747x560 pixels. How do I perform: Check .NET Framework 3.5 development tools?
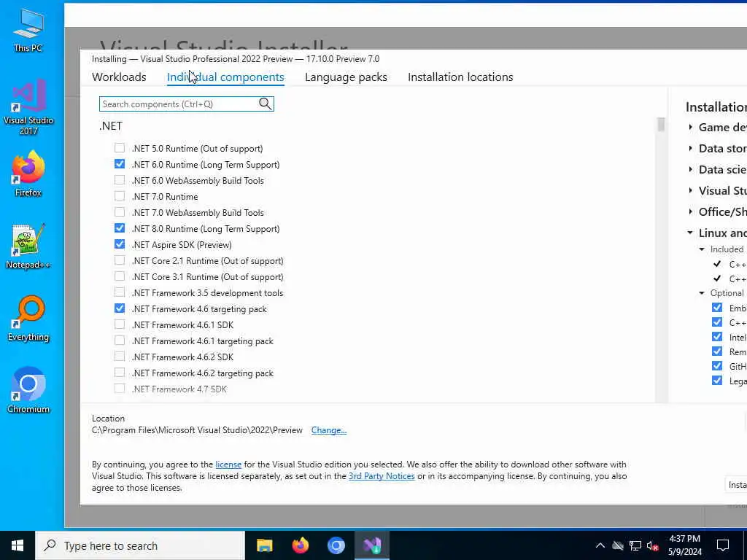[120, 292]
